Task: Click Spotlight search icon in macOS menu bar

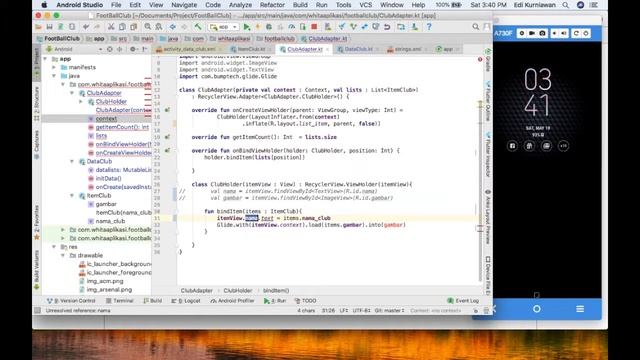Action: pyautogui.click(x=565, y=5)
